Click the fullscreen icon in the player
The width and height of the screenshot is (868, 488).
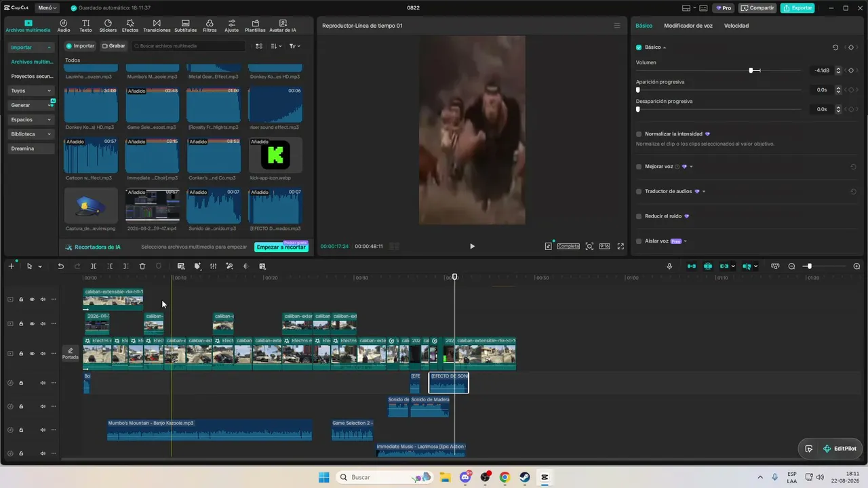click(620, 246)
